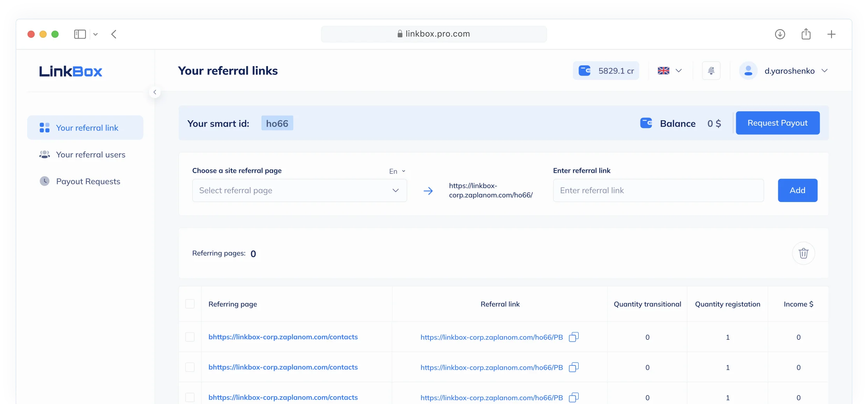Click the grid icon beside Your referral link

click(x=45, y=128)
